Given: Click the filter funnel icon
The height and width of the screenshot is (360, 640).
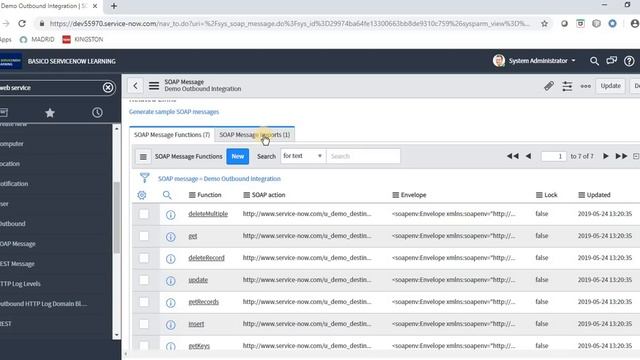Looking at the screenshot, I should coord(144,178).
